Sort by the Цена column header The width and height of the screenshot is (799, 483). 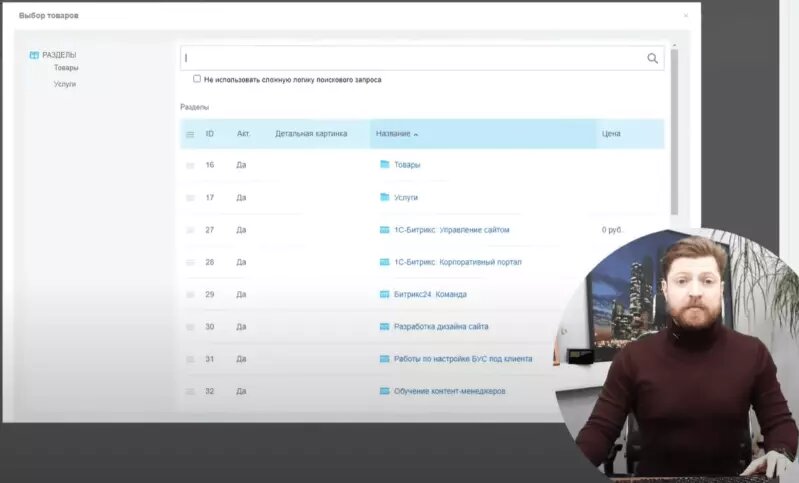(x=611, y=133)
